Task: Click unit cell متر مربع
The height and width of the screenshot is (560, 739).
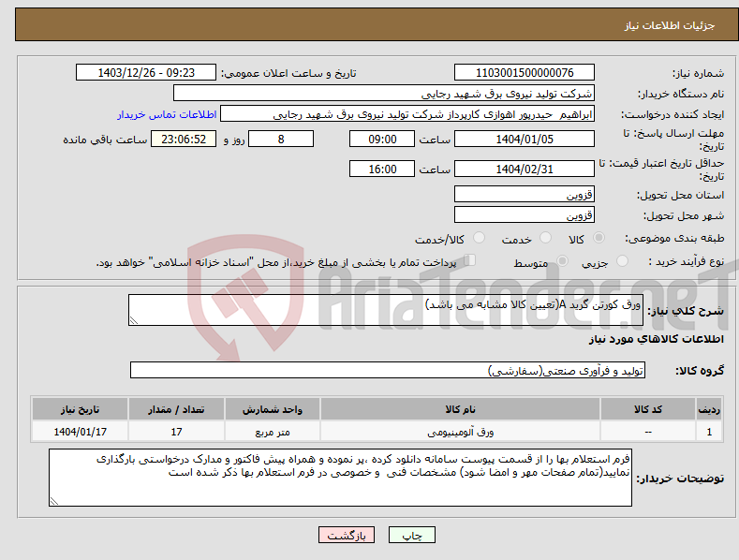Action: coord(273,432)
